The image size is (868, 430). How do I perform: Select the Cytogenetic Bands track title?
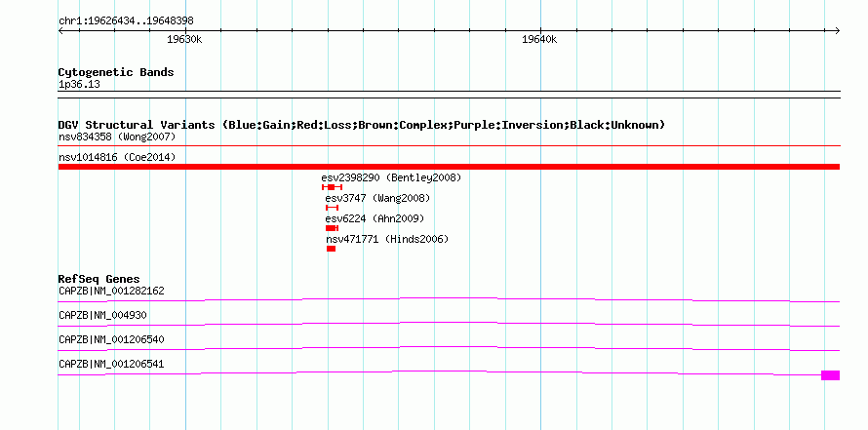pyautogui.click(x=116, y=72)
